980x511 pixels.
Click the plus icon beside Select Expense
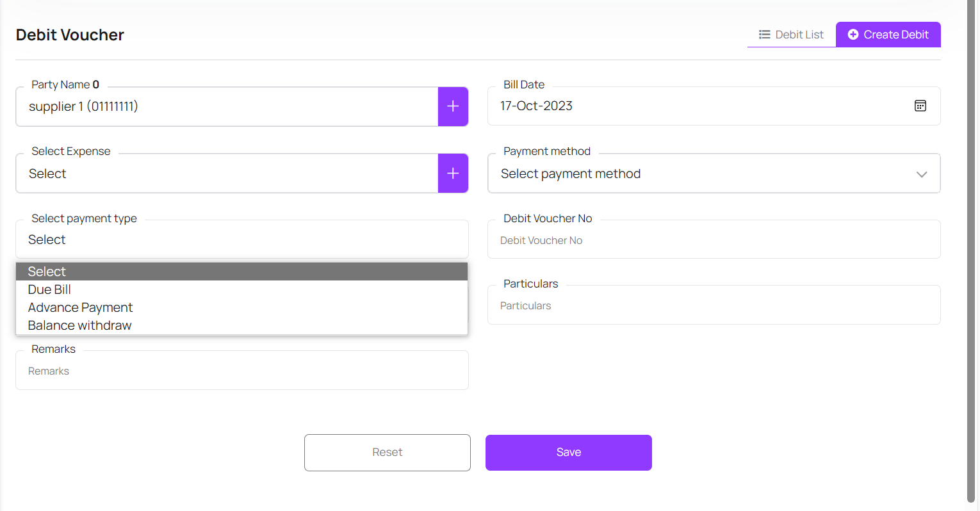[453, 173]
